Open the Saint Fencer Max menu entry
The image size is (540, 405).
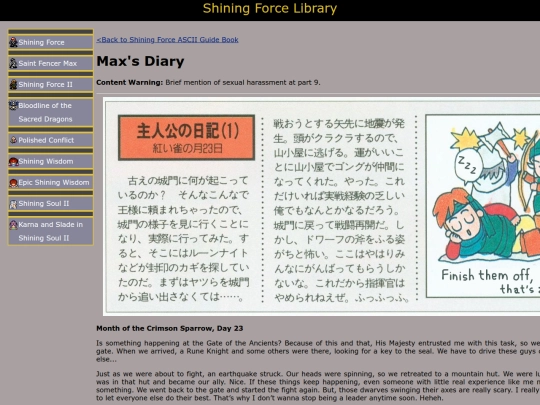[x=51, y=63]
